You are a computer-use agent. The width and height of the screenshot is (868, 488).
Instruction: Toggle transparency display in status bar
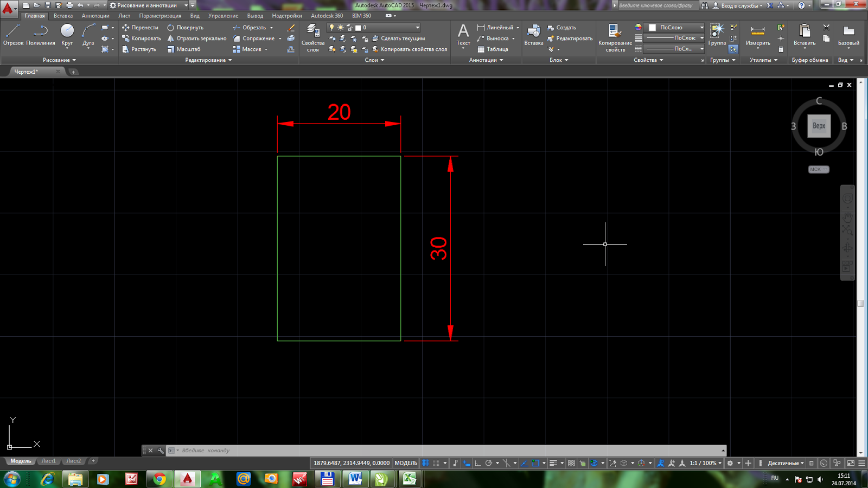[571, 463]
